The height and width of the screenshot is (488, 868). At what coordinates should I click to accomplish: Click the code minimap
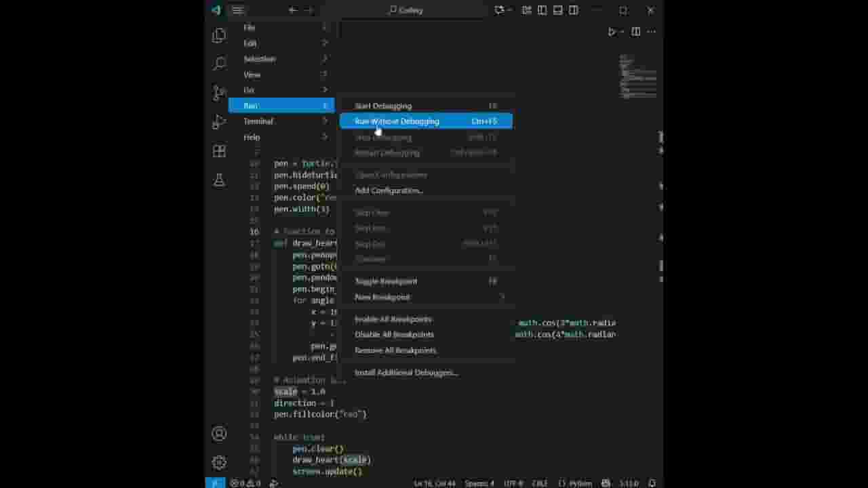[637, 76]
